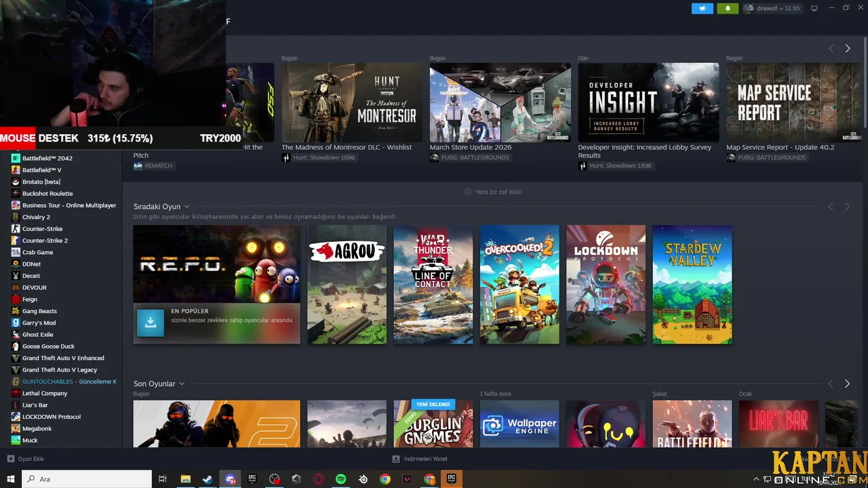This screenshot has height=488, width=868.
Task: Click the R.E.P.O. install download icon
Action: point(151,323)
